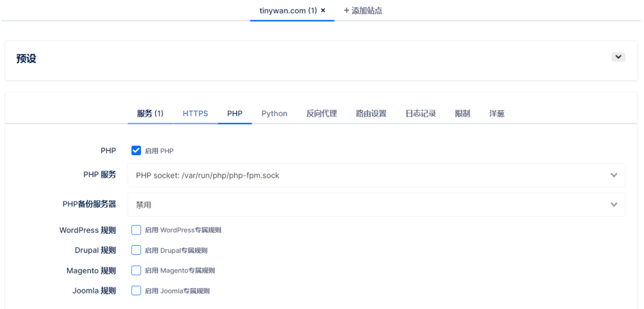Image resolution: width=644 pixels, height=309 pixels.
Task: Switch to the PHP tab
Action: pyautogui.click(x=235, y=114)
